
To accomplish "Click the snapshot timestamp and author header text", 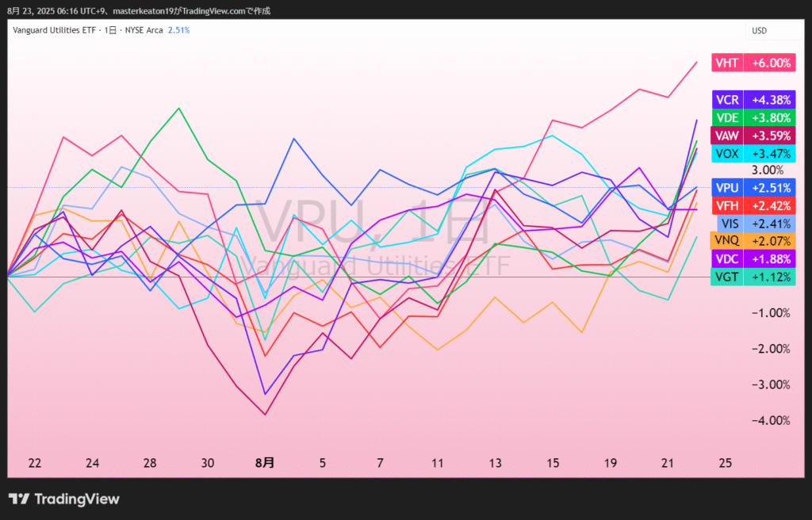I will 139,11.
